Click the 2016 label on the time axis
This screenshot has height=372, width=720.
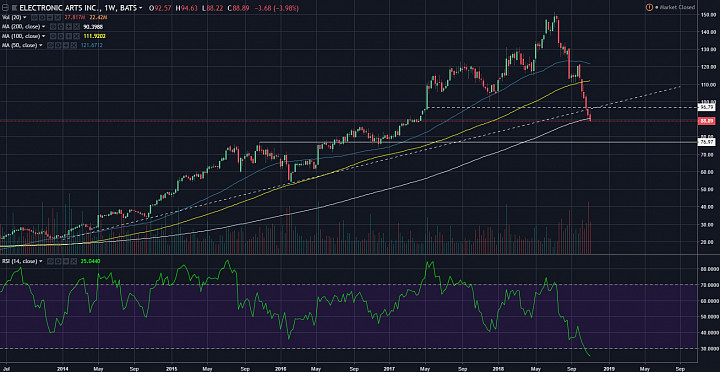pyautogui.click(x=281, y=368)
